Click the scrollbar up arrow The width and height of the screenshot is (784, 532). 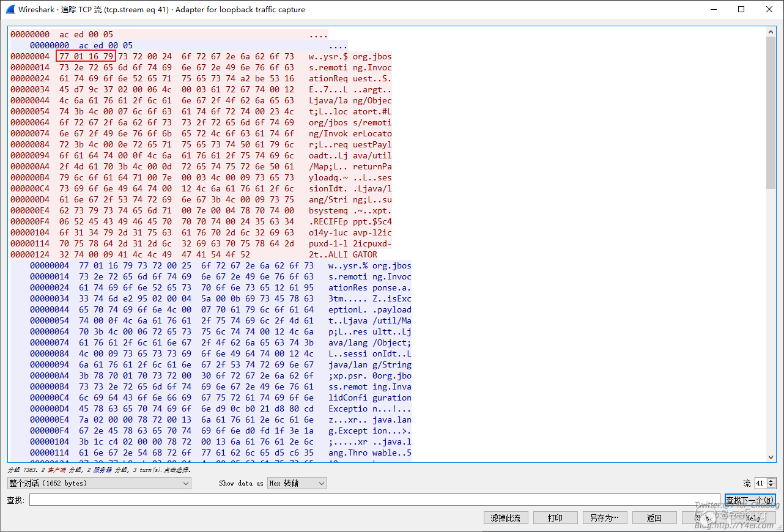click(771, 32)
